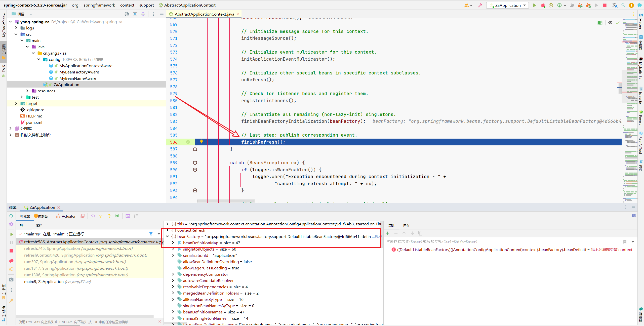644x326 pixels.
Task: Click Collapse All in the Project panel header
Action: [x=143, y=14]
